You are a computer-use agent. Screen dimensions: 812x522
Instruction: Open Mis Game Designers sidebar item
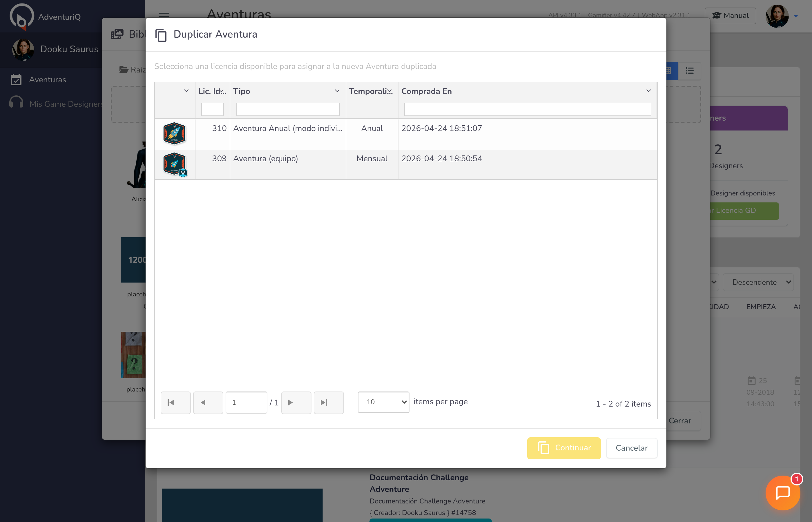66,104
